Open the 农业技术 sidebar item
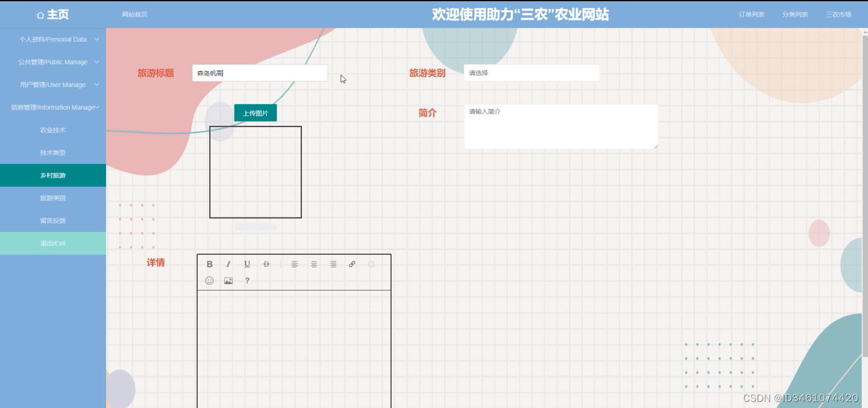The image size is (868, 408). coord(53,130)
